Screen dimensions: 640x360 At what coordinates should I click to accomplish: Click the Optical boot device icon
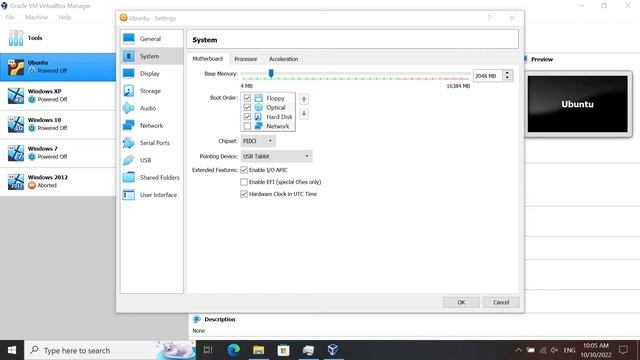pos(258,107)
